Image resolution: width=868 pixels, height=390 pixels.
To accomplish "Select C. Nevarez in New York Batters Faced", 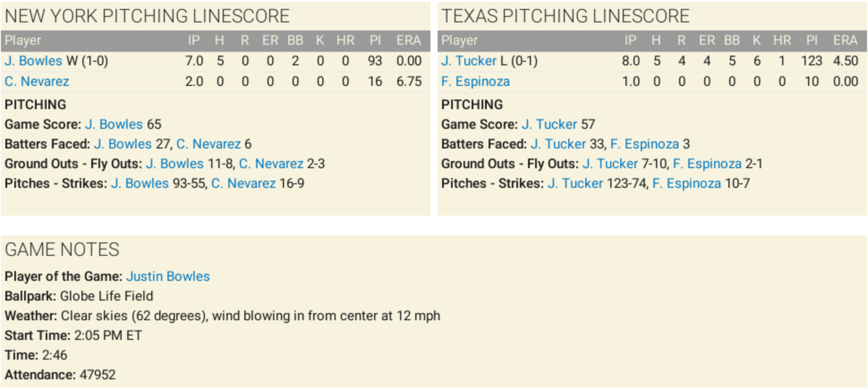I will [208, 144].
